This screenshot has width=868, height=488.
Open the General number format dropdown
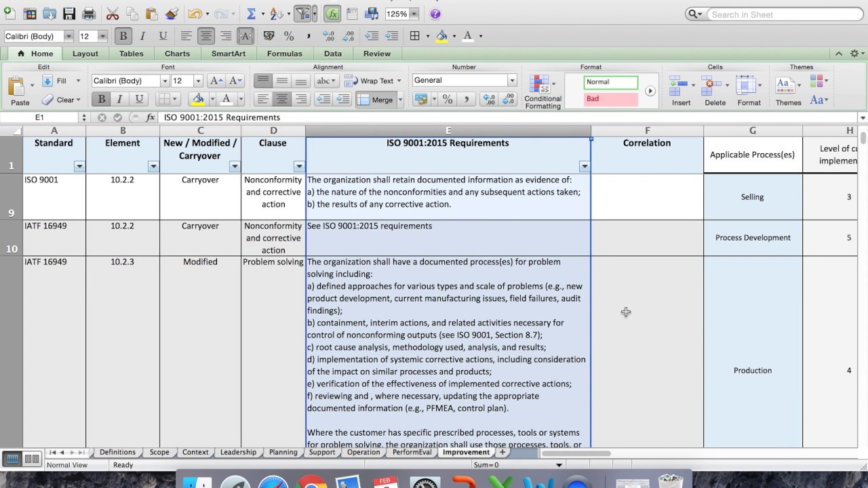point(512,80)
